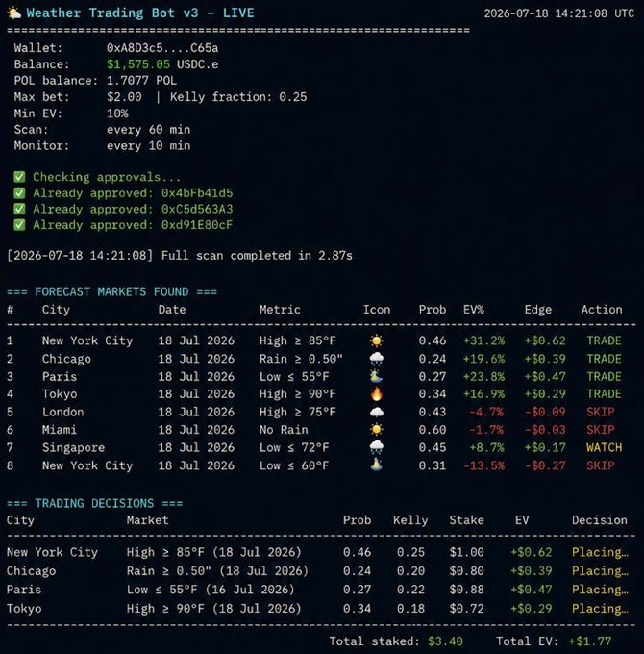
Task: Click the Total staked $3.40 value
Action: coord(445,641)
